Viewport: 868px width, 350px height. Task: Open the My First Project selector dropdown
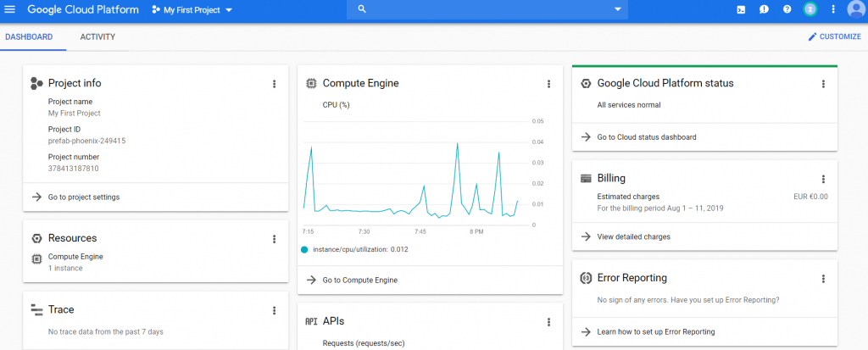click(x=192, y=10)
